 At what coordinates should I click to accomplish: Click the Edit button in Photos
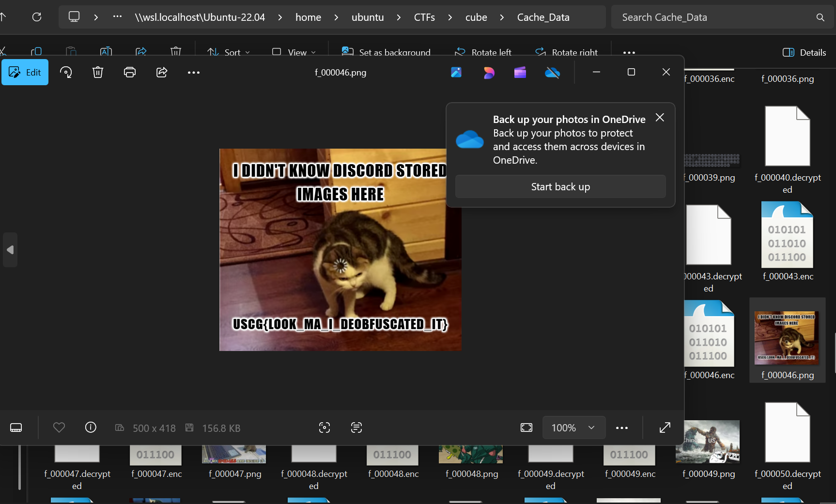[25, 72]
